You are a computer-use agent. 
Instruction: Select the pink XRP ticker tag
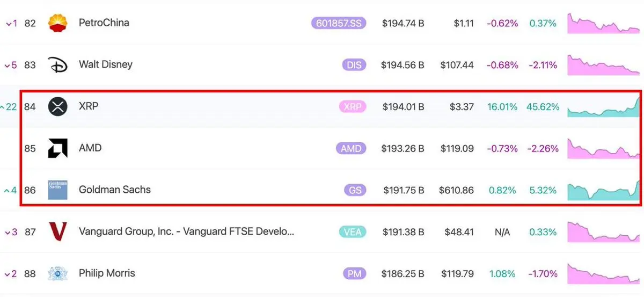352,107
